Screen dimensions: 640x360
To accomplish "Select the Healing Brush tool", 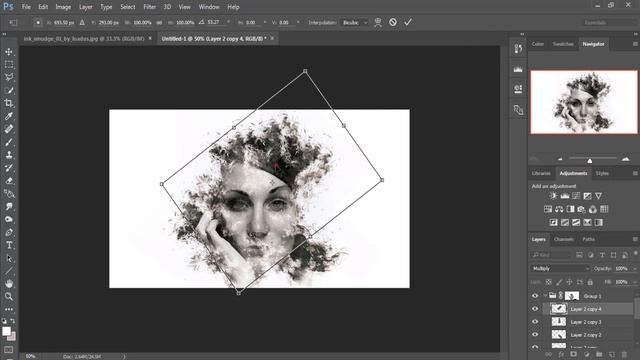I will 9,129.
